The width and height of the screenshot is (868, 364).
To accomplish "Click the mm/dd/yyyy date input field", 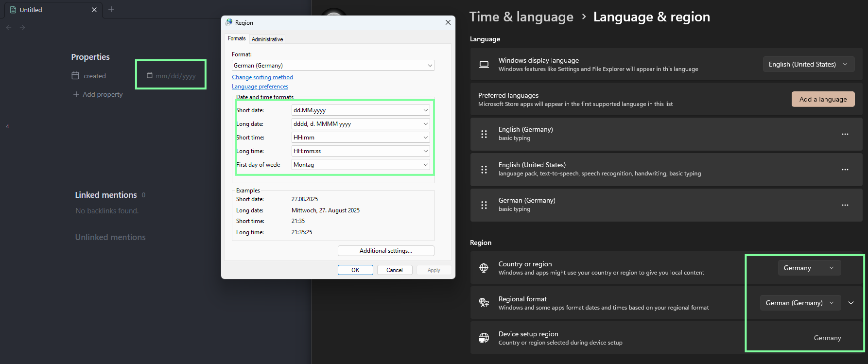I will pos(175,76).
